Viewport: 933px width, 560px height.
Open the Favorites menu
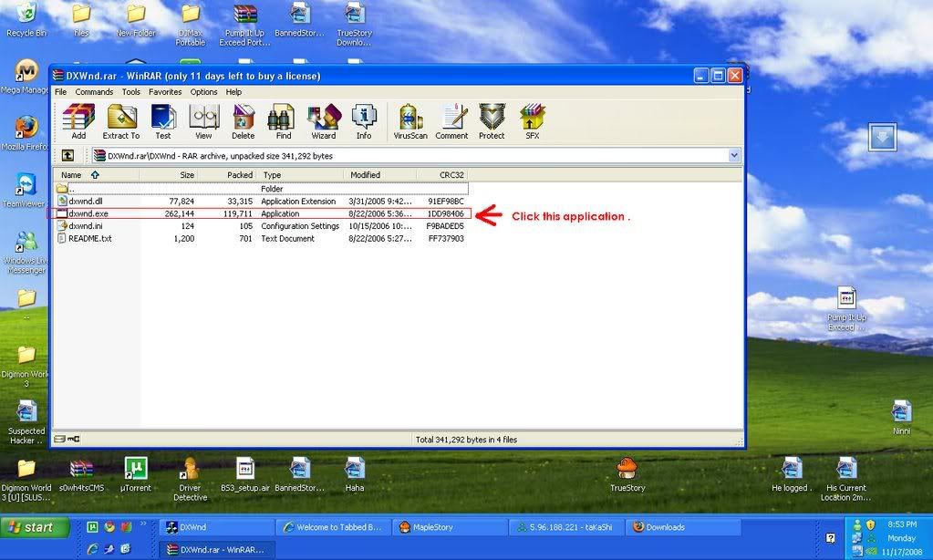[165, 91]
